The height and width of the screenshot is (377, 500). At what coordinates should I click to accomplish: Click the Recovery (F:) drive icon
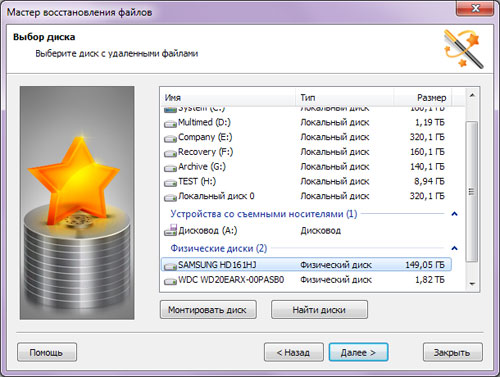(170, 153)
